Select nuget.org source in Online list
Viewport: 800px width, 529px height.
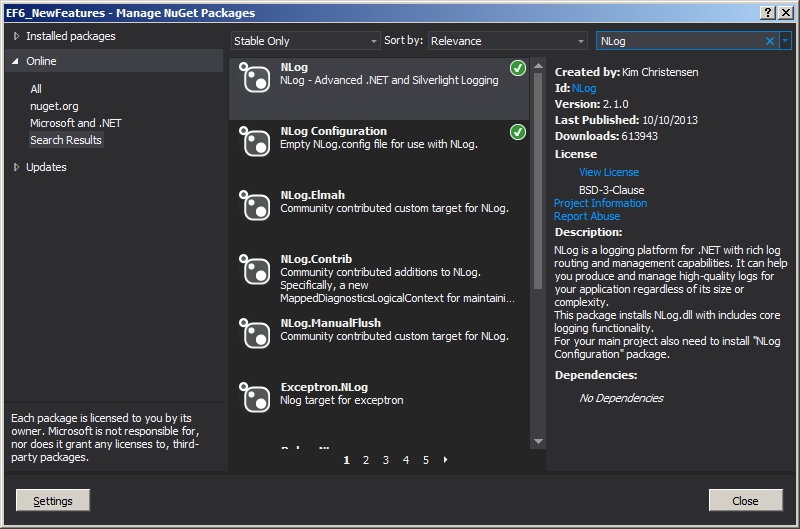[54, 106]
